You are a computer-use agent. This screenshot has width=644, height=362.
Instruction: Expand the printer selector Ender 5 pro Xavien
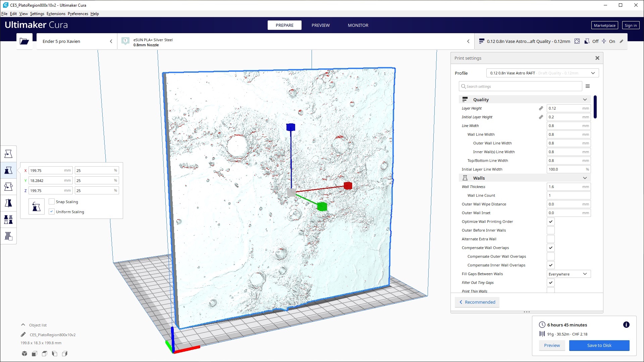(77, 41)
